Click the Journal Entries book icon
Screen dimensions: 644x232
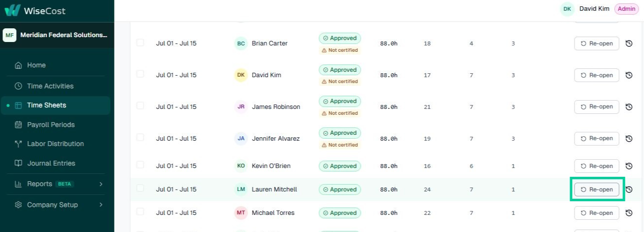[19, 163]
